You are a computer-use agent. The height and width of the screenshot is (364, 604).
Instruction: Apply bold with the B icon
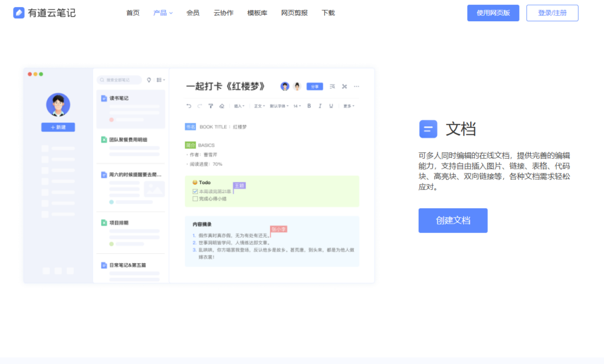[x=309, y=106]
